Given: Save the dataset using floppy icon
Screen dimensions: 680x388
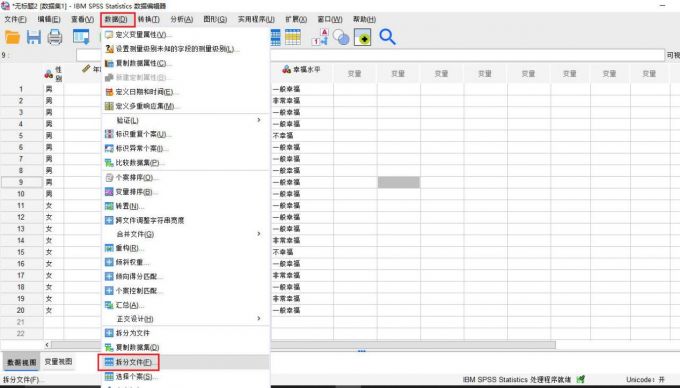Looking at the screenshot, I should (x=33, y=37).
